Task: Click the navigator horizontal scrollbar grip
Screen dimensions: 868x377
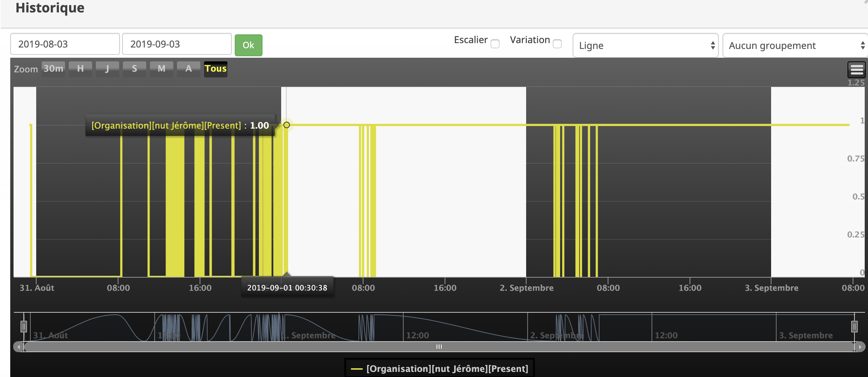Action: pos(439,347)
